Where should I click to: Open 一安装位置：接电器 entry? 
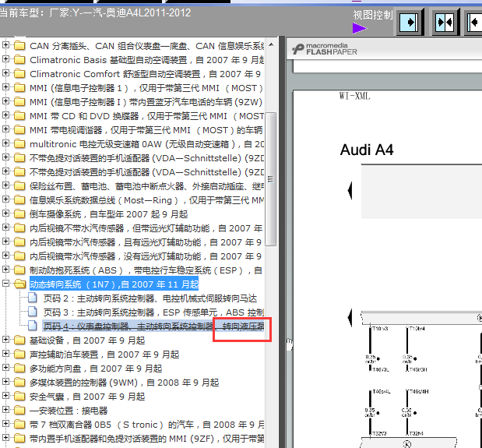(69, 411)
